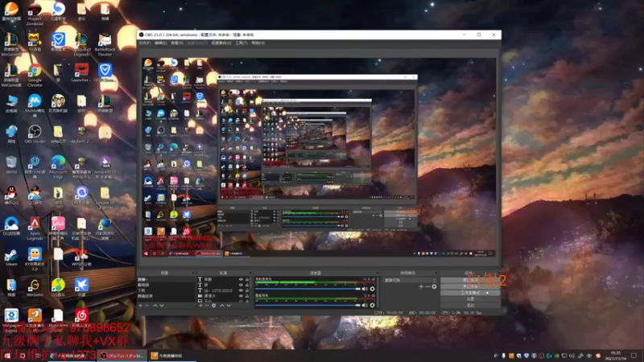Open the OBS Help menu
Image resolution: width=644 pixels, height=362 pixels.
258,43
